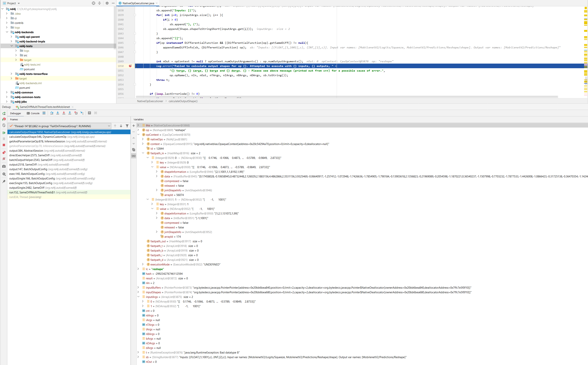
Task: Select the NativeOpExecutioner.java editor tab
Action: 137,3
